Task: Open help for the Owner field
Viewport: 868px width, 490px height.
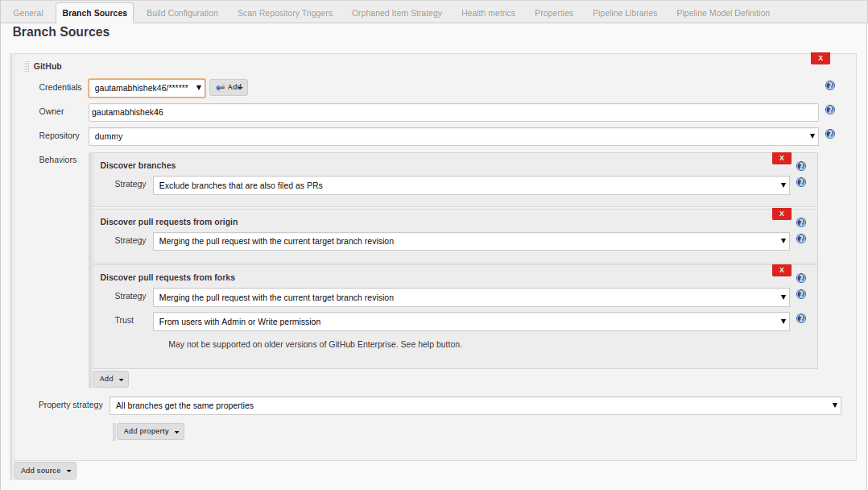Action: (x=830, y=110)
